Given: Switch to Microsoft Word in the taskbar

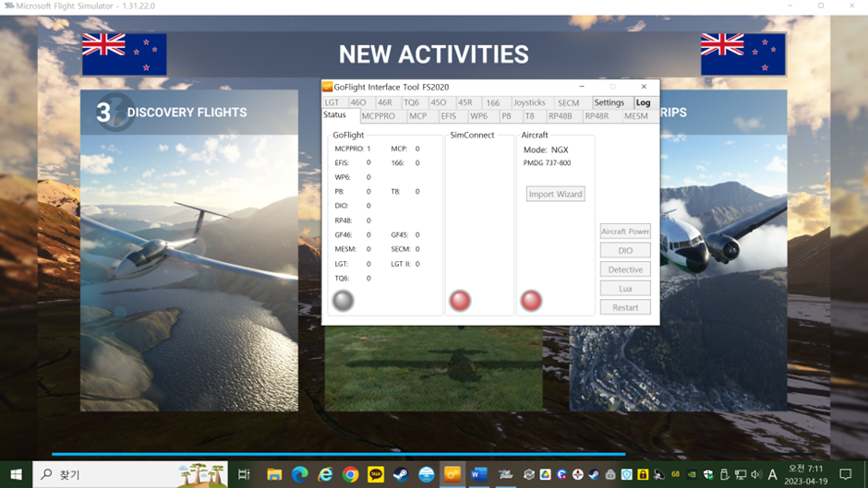Looking at the screenshot, I should pyautogui.click(x=478, y=475).
